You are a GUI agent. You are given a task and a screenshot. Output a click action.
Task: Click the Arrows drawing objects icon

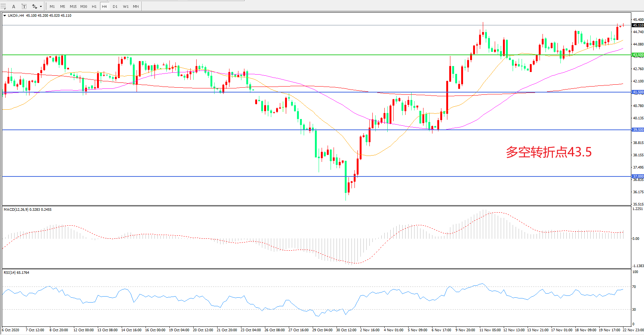coord(34,6)
